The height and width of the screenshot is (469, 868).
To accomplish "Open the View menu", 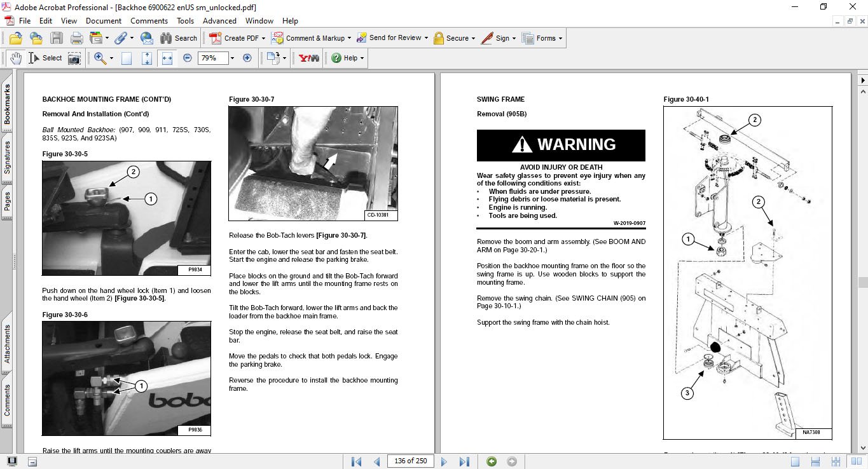I will pos(69,21).
